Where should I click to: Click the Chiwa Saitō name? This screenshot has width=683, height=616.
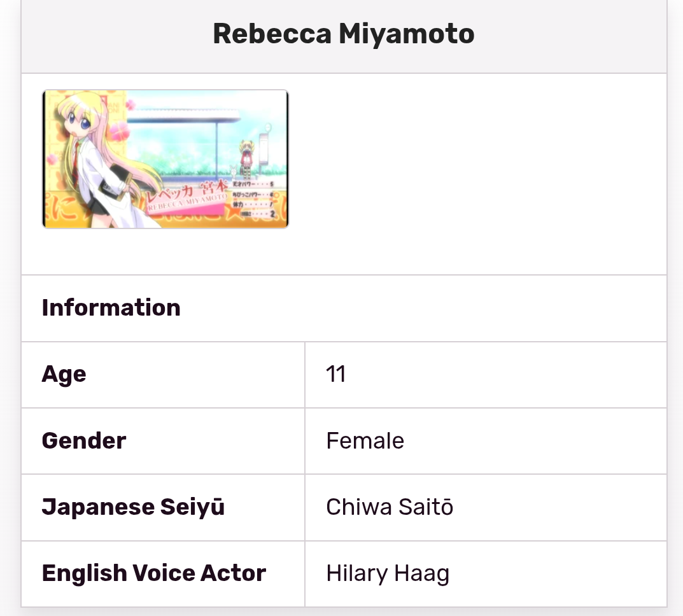390,507
